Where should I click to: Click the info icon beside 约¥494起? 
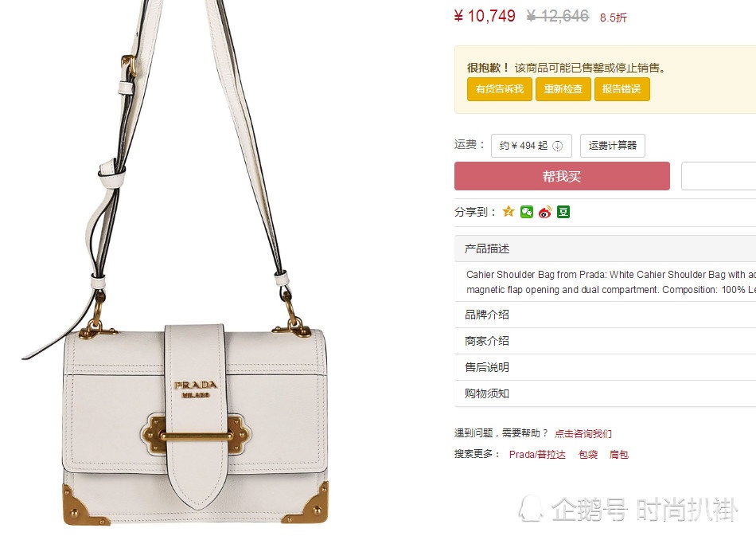point(557,146)
